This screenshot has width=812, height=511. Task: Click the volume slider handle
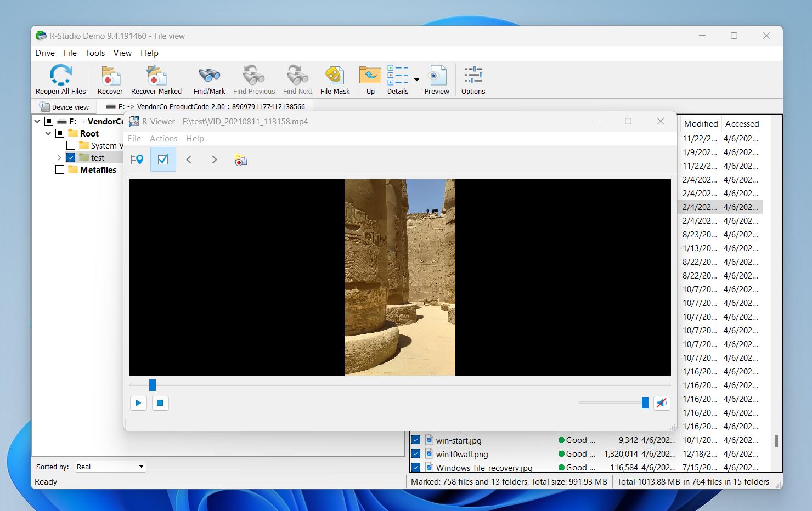click(x=645, y=403)
